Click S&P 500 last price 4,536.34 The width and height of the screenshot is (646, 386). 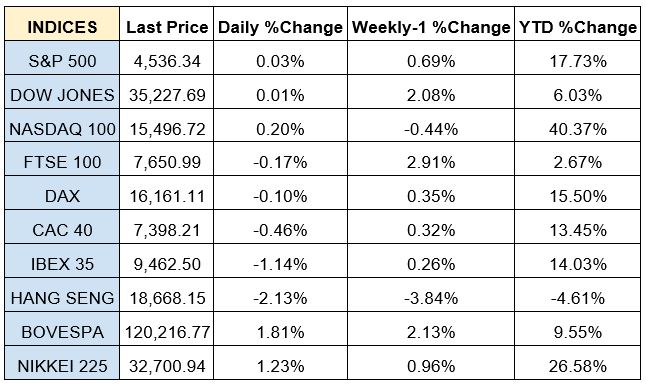[x=167, y=61]
